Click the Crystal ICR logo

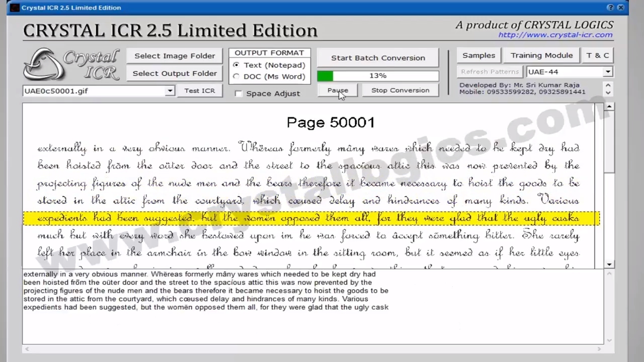[71, 64]
